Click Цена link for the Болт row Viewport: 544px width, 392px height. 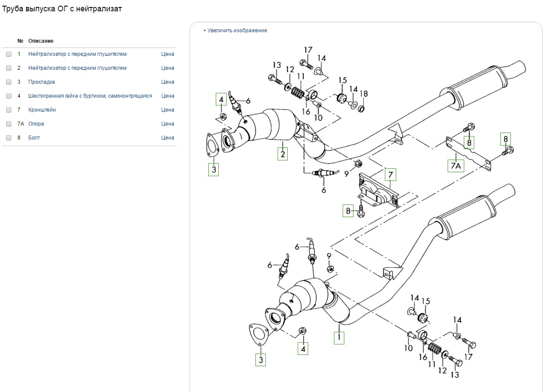point(167,138)
